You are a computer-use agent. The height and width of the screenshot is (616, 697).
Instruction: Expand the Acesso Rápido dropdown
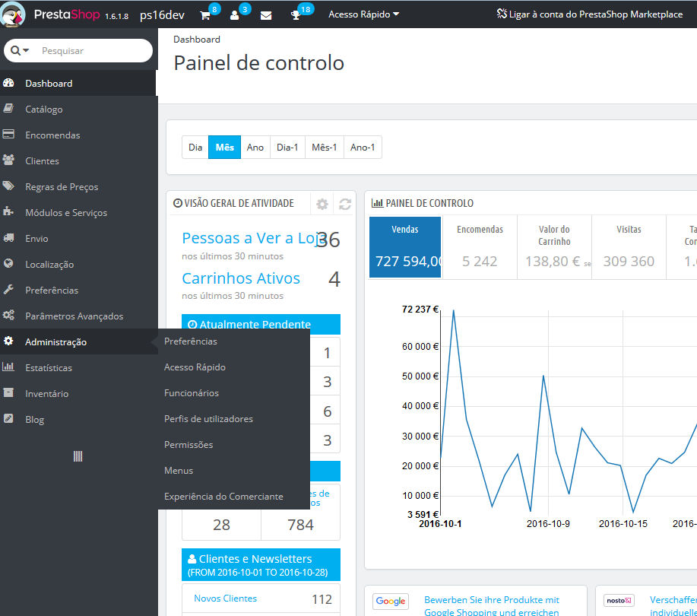click(363, 14)
